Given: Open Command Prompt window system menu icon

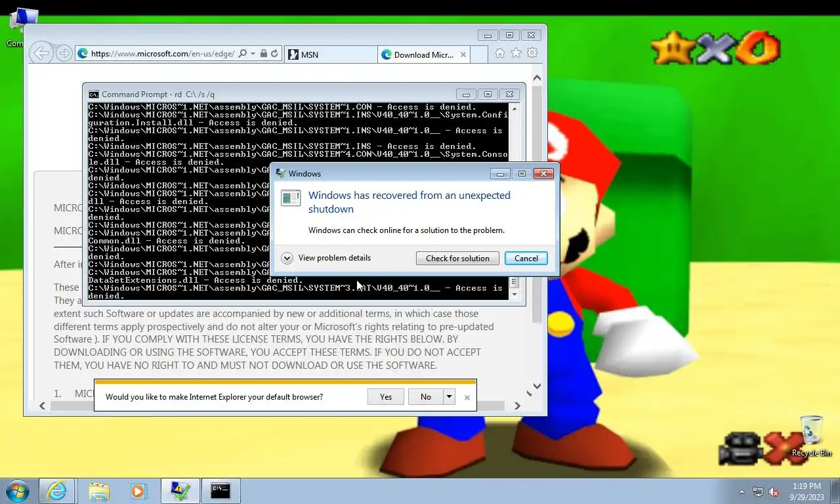Looking at the screenshot, I should point(94,94).
